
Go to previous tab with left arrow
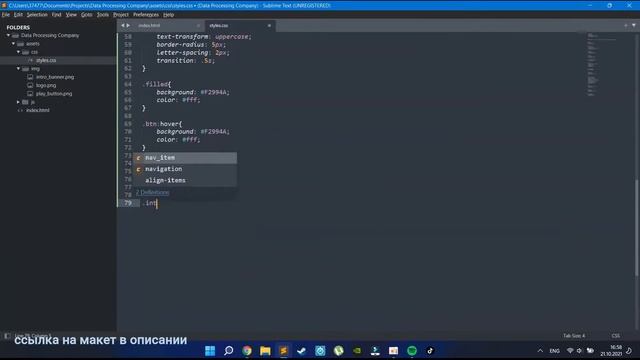pos(122,26)
